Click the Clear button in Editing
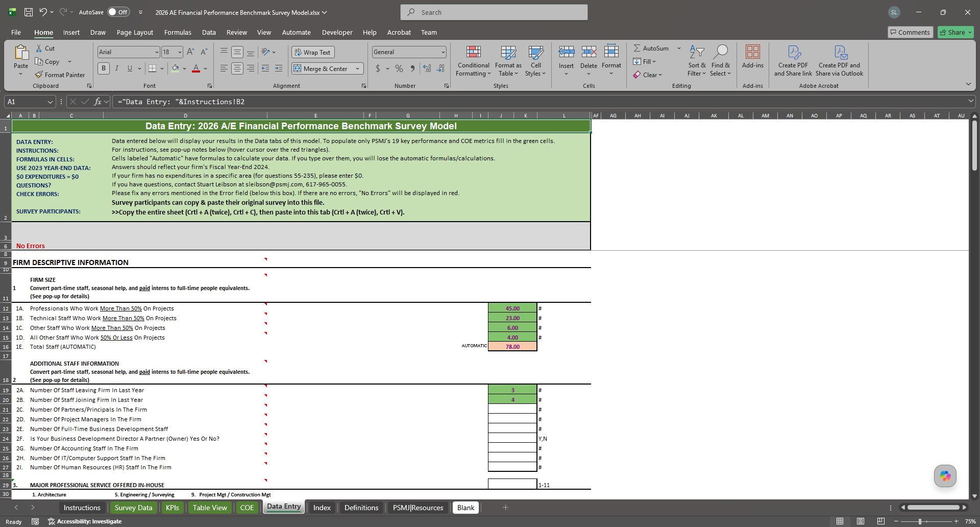Screen dimensions: 980x527 (647, 75)
